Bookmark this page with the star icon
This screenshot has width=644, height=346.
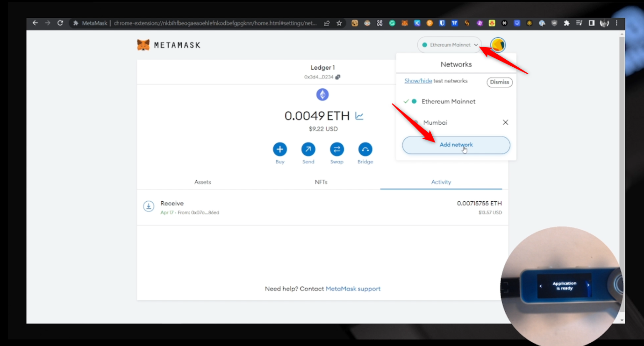pyautogui.click(x=339, y=23)
